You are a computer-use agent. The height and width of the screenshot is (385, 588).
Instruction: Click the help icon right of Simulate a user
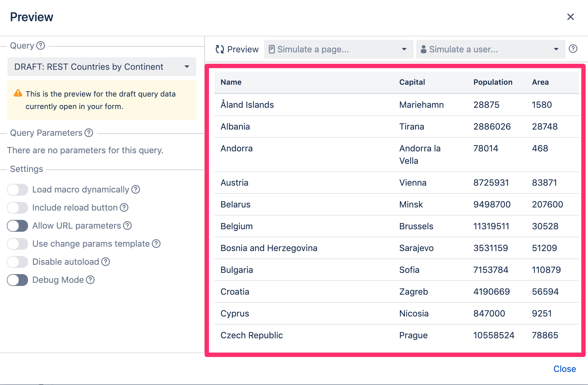coord(573,49)
